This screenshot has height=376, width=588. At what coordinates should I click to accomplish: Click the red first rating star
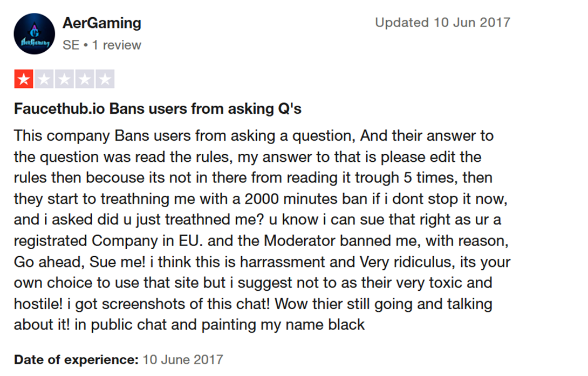(24, 80)
